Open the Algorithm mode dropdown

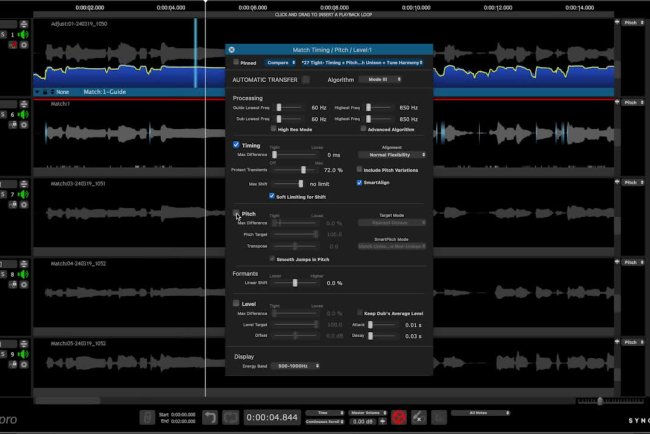point(381,79)
